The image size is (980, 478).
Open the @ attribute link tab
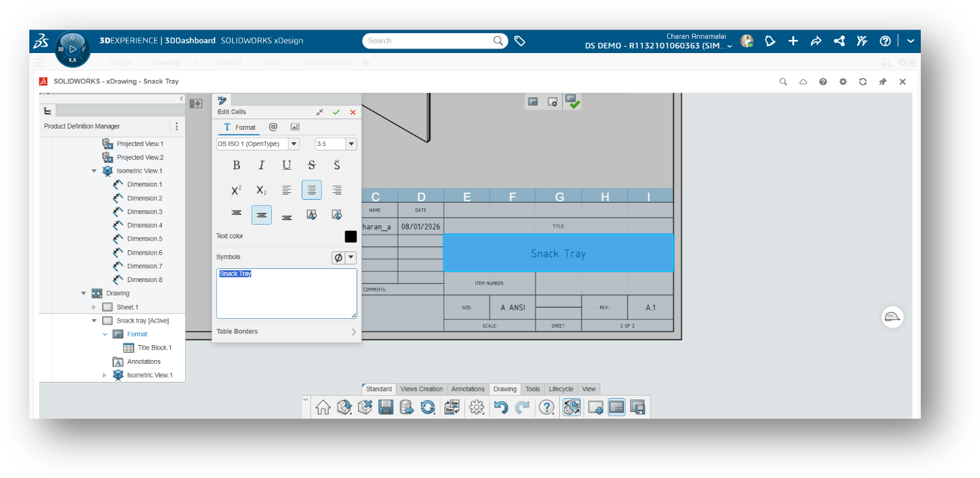point(273,127)
